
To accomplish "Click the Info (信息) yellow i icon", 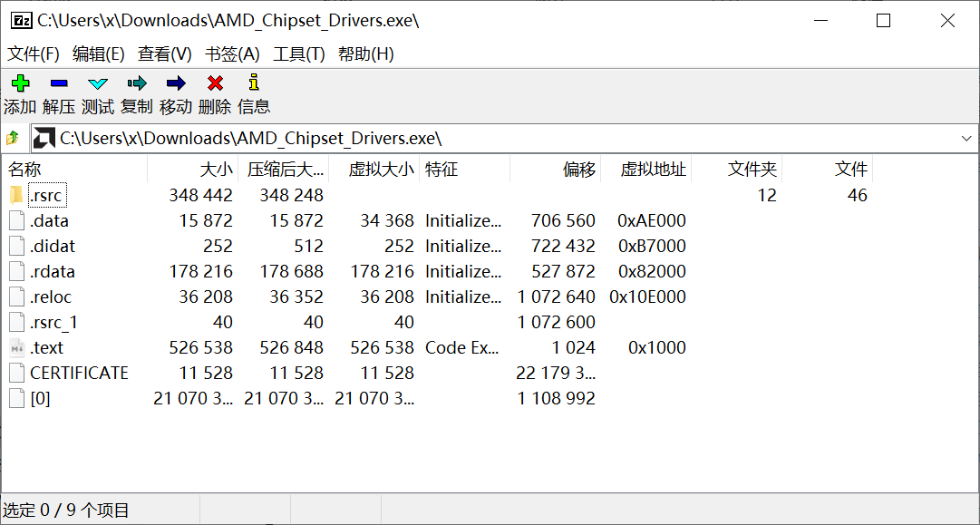I will click(254, 82).
